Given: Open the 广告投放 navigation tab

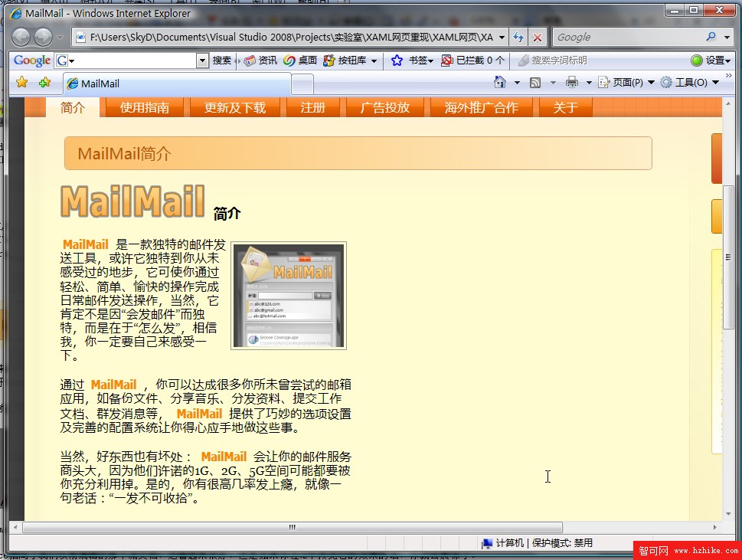Looking at the screenshot, I should pos(384,107).
